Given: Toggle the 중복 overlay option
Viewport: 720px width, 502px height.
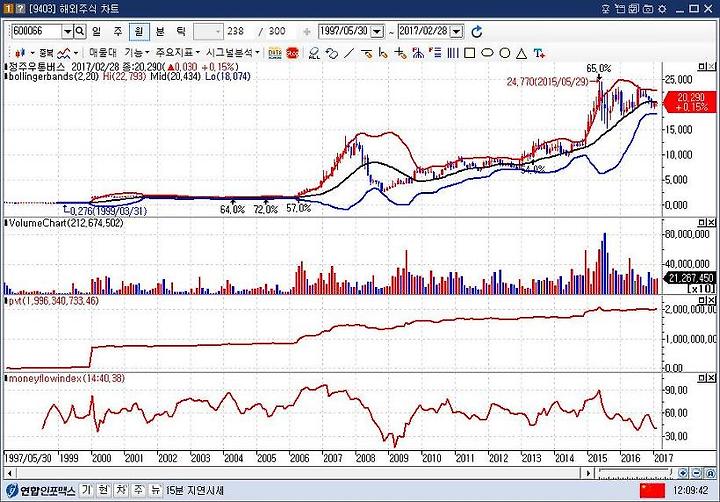Looking at the screenshot, I should (x=46, y=53).
